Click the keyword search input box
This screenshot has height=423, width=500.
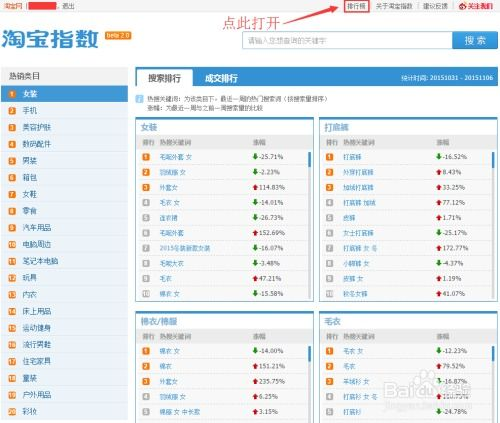[347, 41]
